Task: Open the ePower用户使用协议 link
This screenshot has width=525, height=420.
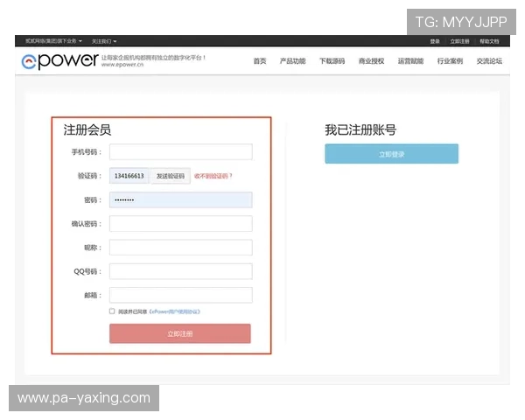Action: coord(174,311)
